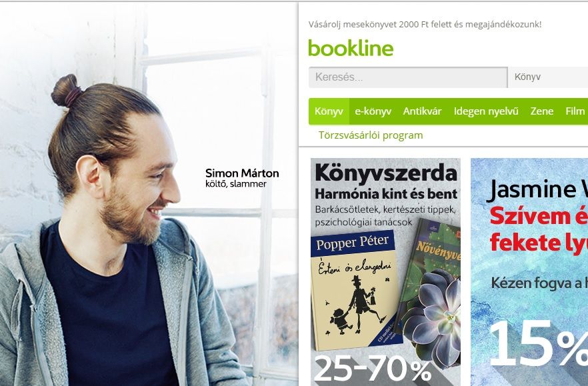Select the Könyv tab

[x=329, y=111]
